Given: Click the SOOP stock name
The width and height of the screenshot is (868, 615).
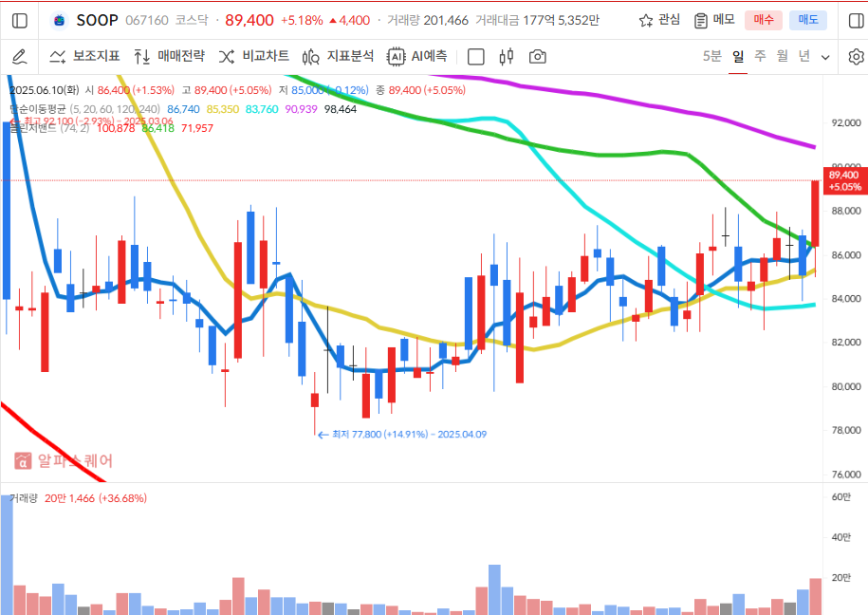Looking at the screenshot, I should [x=98, y=21].
